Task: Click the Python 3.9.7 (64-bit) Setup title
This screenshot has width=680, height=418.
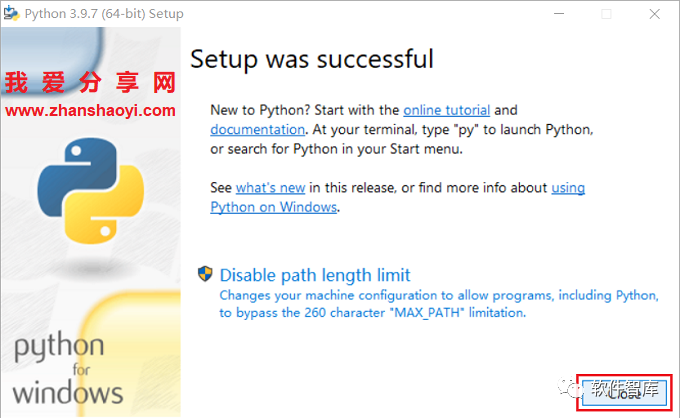Action: (x=104, y=14)
